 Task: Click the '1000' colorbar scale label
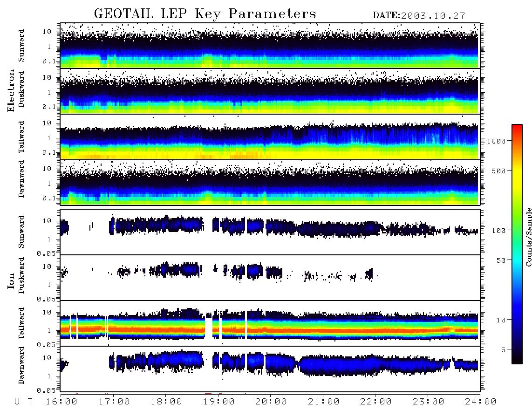(x=496, y=141)
